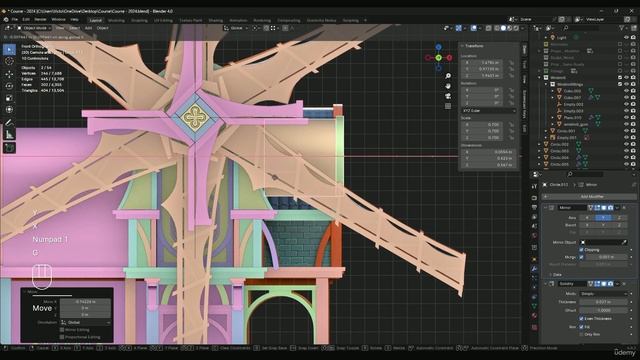Open the viewport Add menu
The image size is (640, 360).
pyautogui.click(x=89, y=28)
